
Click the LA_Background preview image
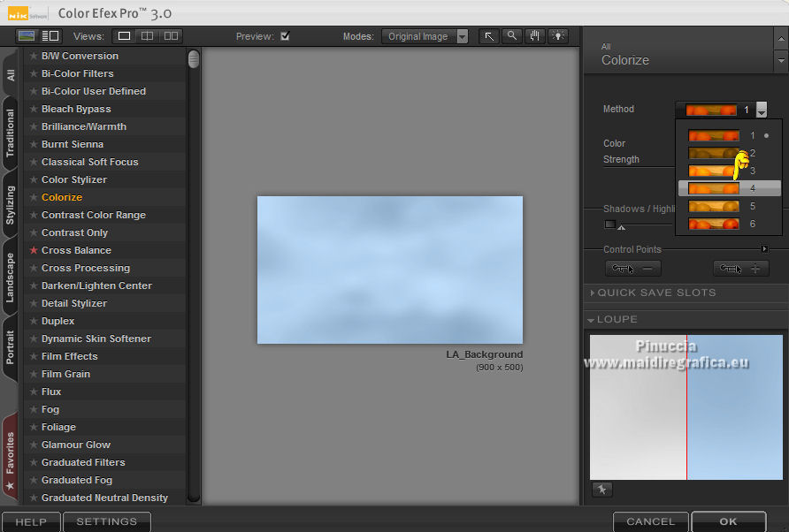(x=390, y=270)
